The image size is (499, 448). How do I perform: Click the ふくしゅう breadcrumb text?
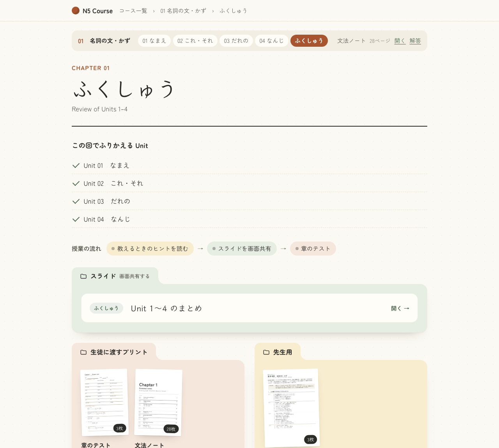(x=234, y=11)
